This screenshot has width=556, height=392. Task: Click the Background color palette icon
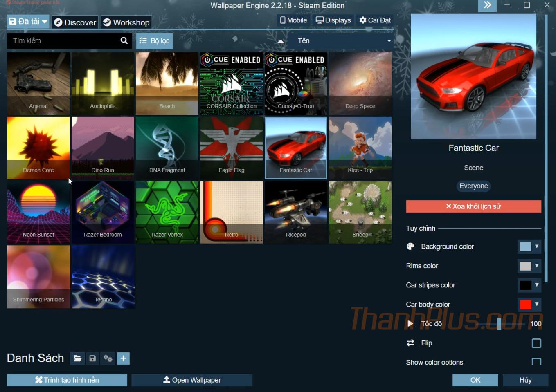coord(410,246)
